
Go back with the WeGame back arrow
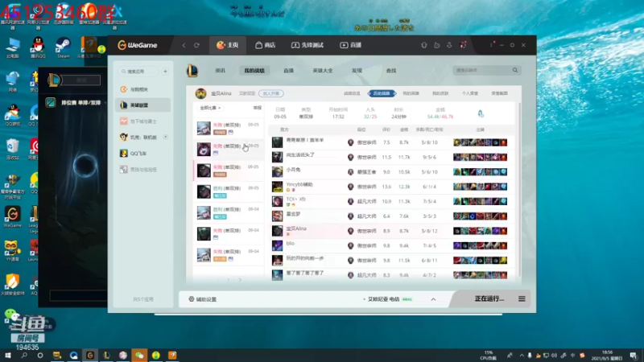(184, 45)
